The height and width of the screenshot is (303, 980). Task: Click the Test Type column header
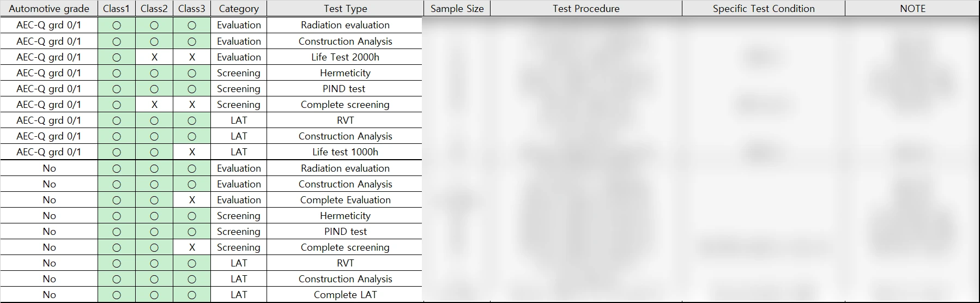[x=345, y=9]
